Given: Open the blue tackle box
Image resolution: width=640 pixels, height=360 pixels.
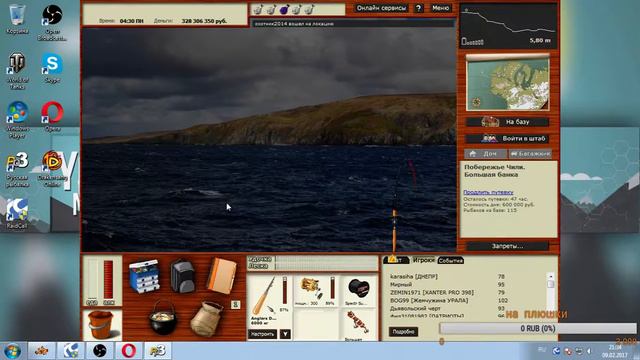Looking at the screenshot, I should coord(144,276).
